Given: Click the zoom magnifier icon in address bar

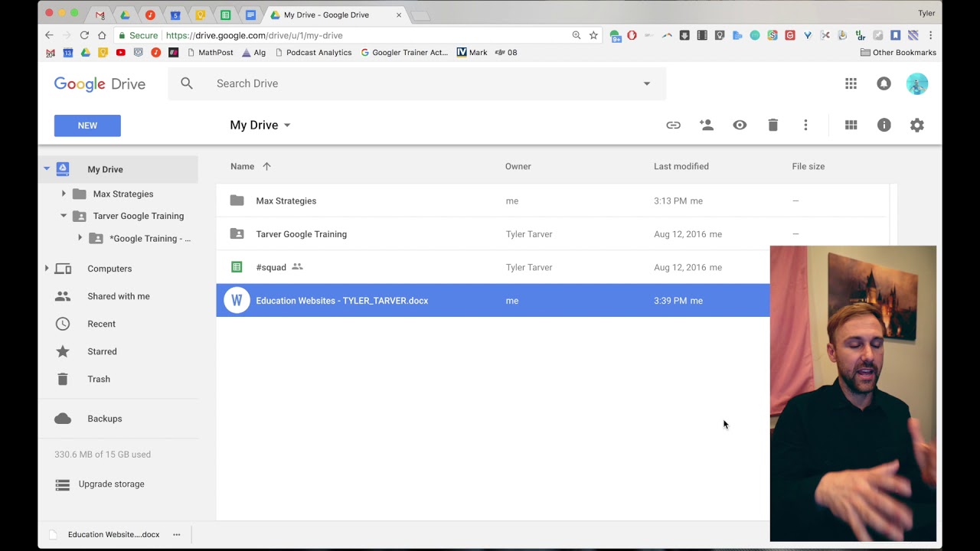Looking at the screenshot, I should pyautogui.click(x=577, y=35).
